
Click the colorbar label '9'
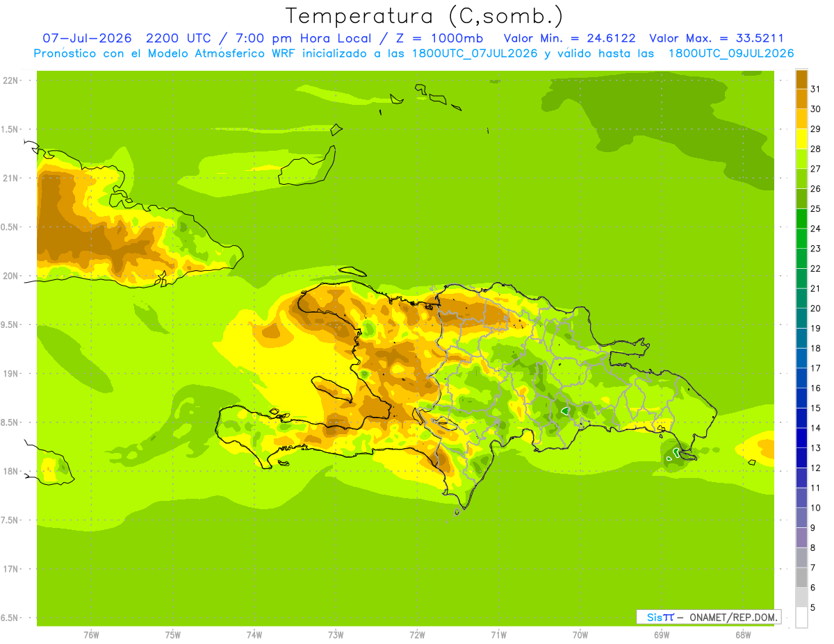pyautogui.click(x=813, y=528)
